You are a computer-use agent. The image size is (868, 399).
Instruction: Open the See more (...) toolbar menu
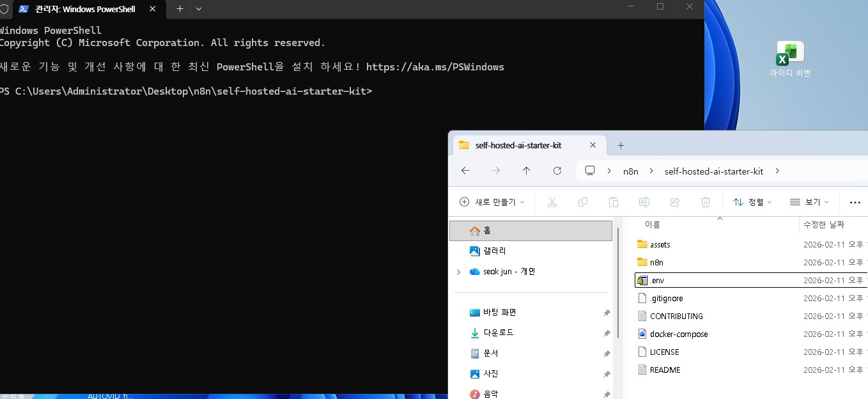click(855, 202)
